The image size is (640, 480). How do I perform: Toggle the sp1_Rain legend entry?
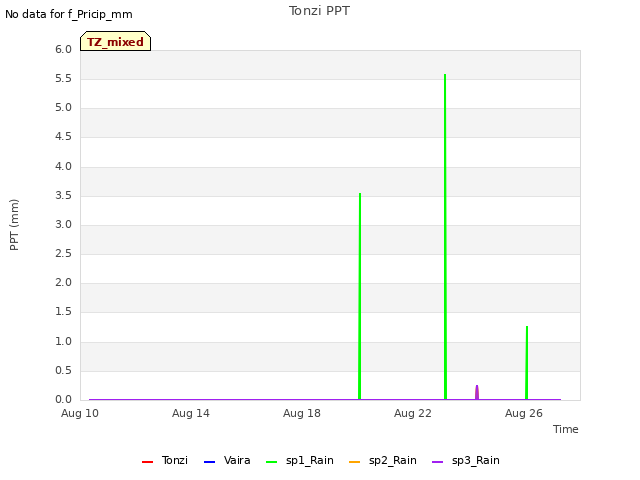tap(300, 461)
